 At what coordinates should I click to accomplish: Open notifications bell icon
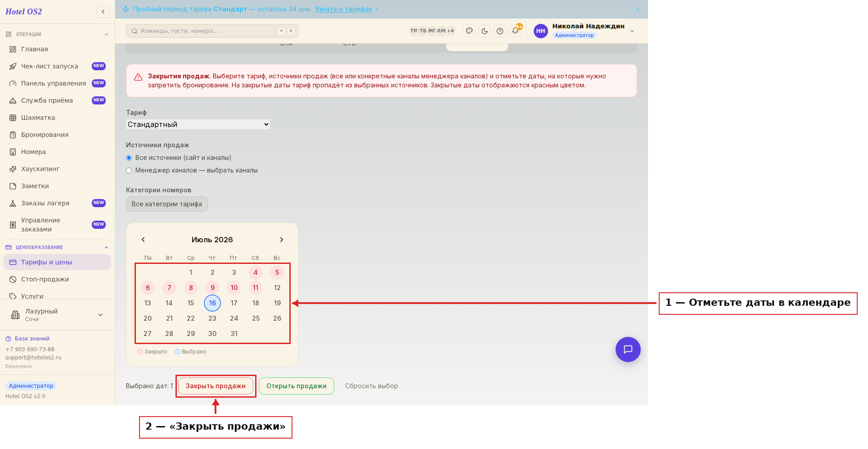click(x=515, y=31)
